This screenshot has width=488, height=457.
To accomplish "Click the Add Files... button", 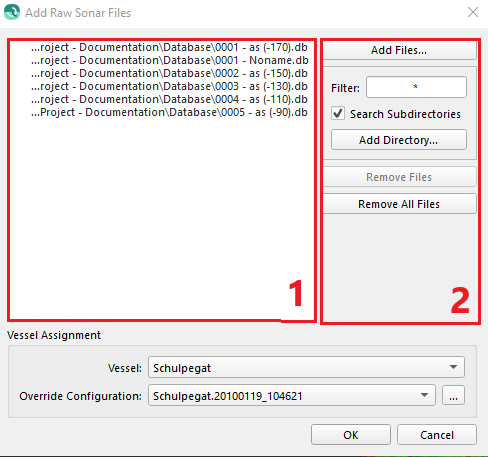I will [399, 50].
